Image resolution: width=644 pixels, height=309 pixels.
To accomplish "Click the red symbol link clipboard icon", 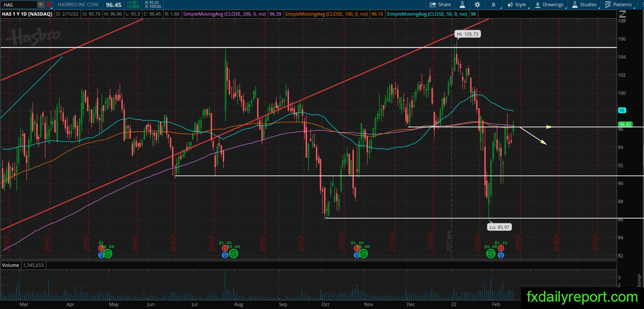I will [x=49, y=5].
